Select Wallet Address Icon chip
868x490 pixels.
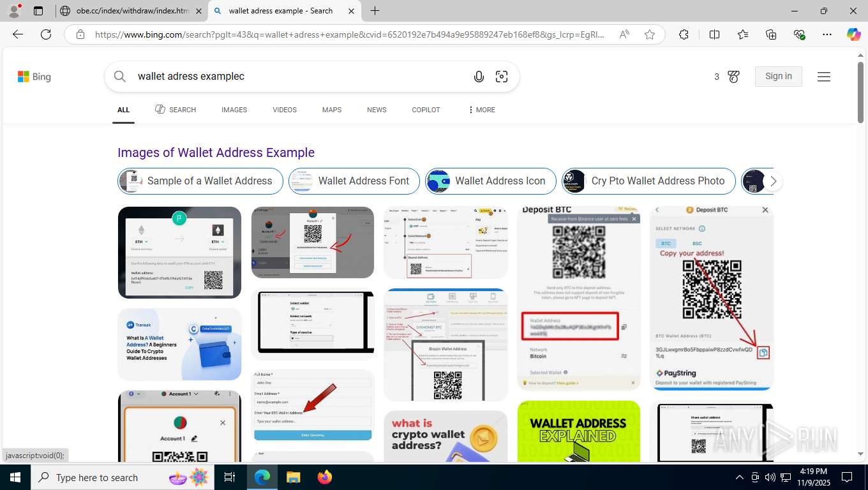491,181
